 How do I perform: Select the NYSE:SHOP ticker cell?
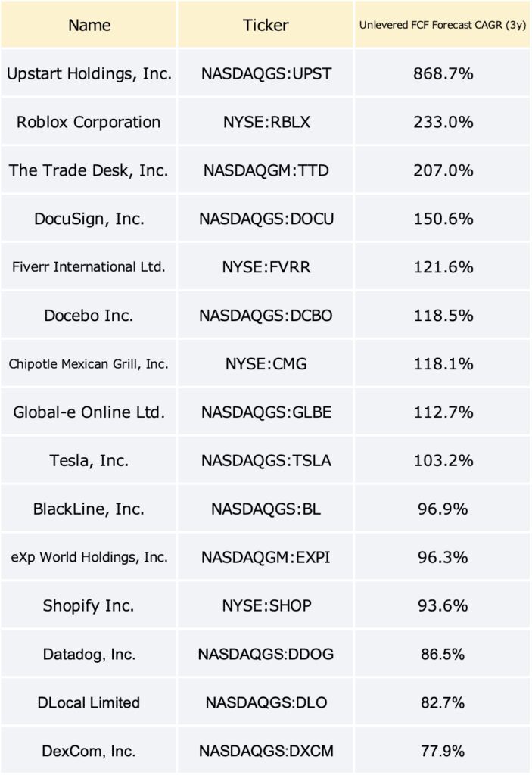pyautogui.click(x=266, y=605)
